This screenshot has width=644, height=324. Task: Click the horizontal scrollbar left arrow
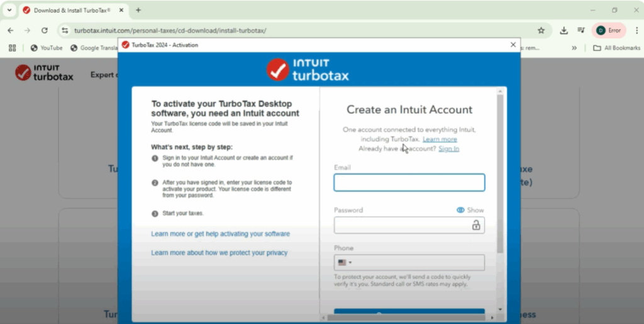click(x=324, y=318)
